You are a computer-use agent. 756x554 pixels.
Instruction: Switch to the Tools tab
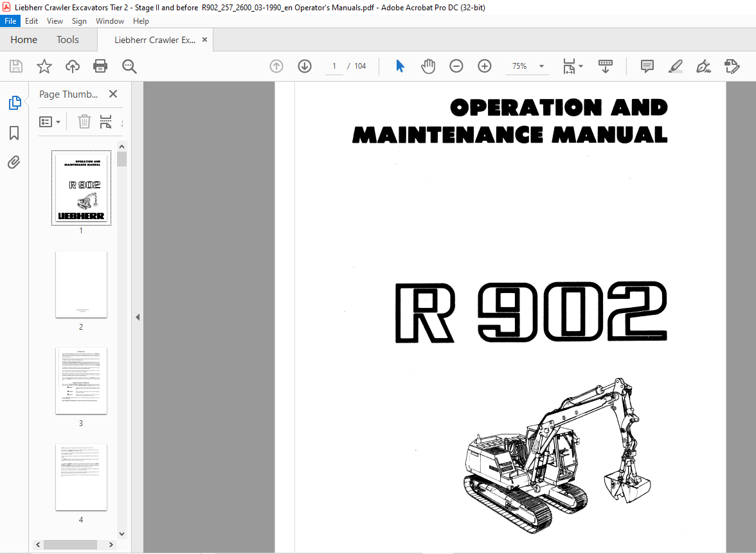[67, 40]
